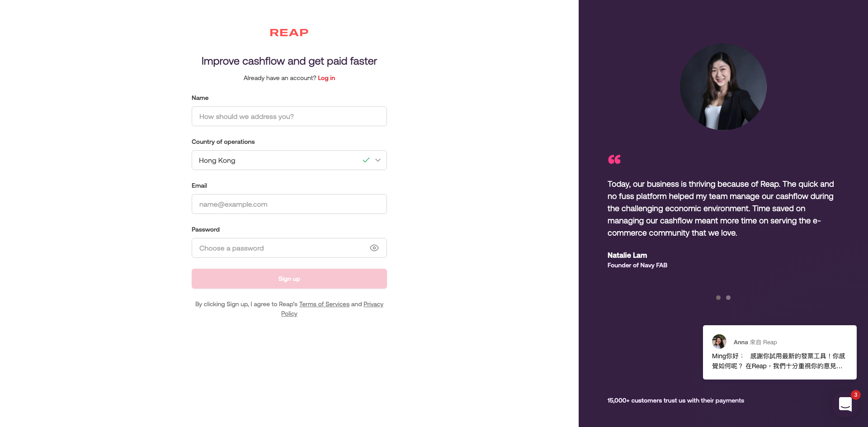This screenshot has height=427, width=868.
Task: Click Anna's avatar in chat preview
Action: point(719,342)
